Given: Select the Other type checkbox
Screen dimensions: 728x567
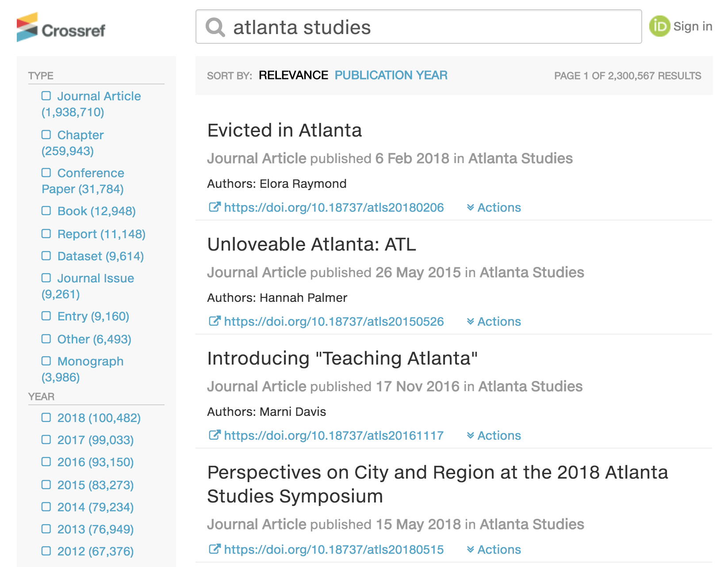Looking at the screenshot, I should 46,339.
